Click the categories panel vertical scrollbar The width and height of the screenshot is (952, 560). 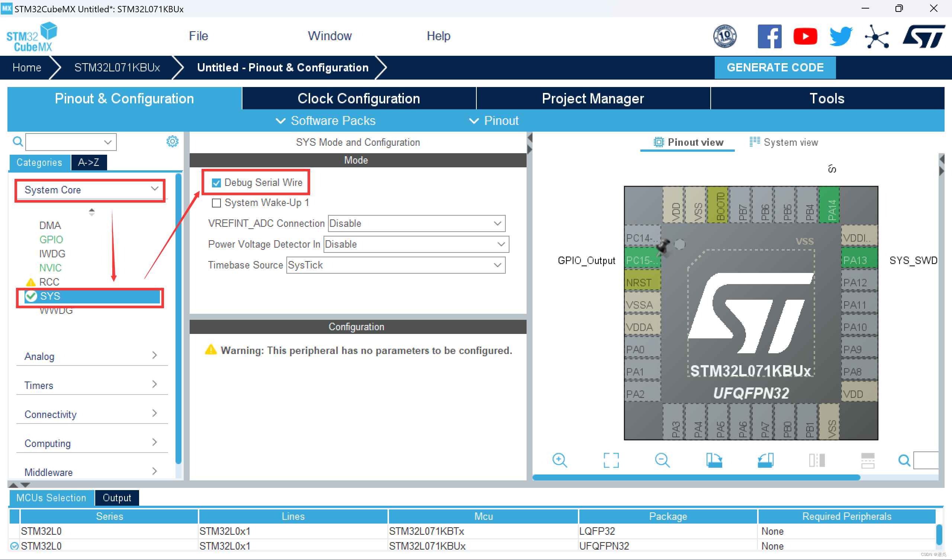178,318
